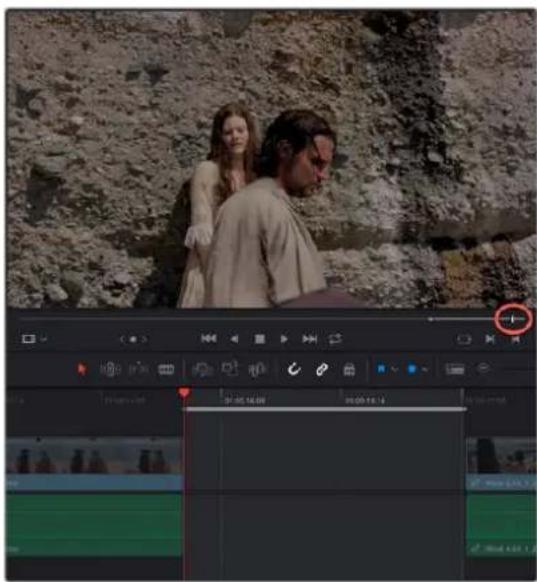Toggle Position Lock padlock icon
537x582 pixels.
click(349, 369)
